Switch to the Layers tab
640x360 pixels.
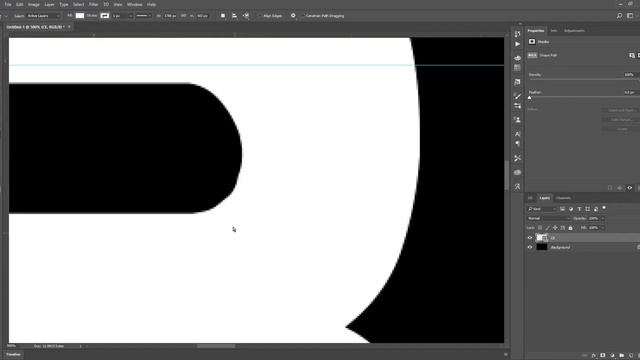coord(544,198)
